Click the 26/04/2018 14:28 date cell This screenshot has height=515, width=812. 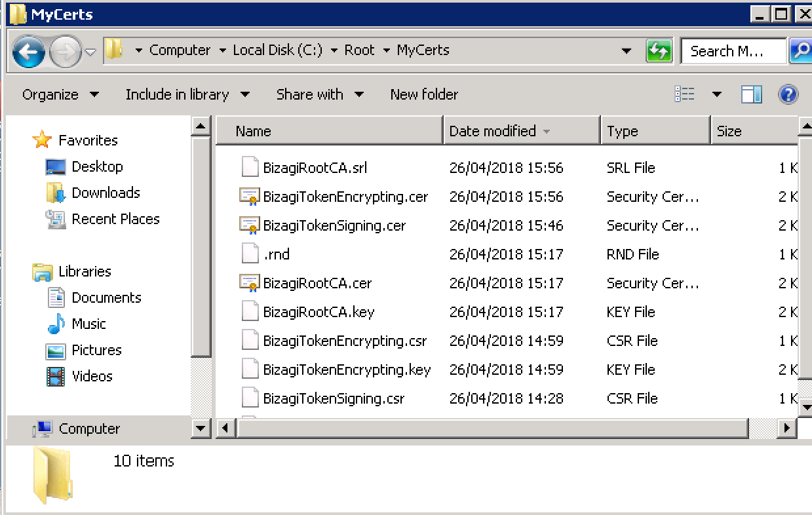[x=506, y=398]
